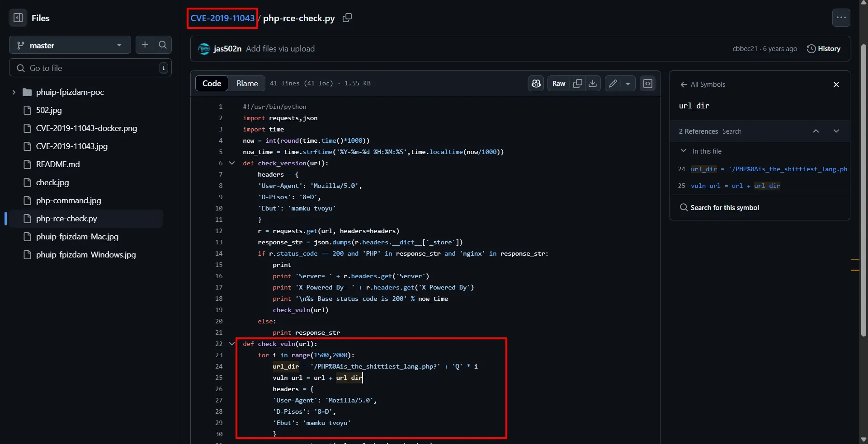
Task: Open the Raw view of the file
Action: [559, 84]
